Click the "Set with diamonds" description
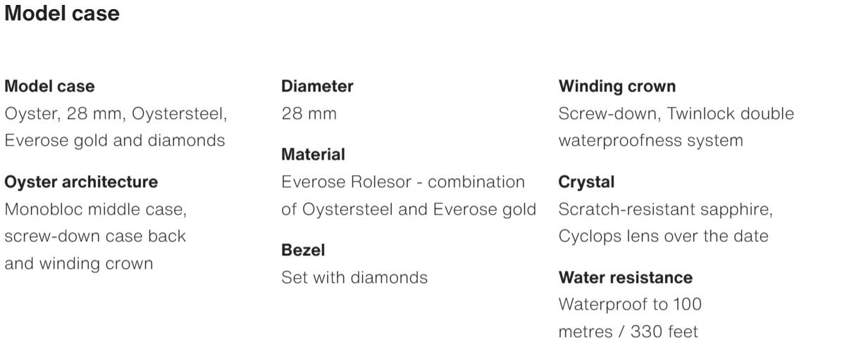The image size is (868, 342). [x=354, y=277]
